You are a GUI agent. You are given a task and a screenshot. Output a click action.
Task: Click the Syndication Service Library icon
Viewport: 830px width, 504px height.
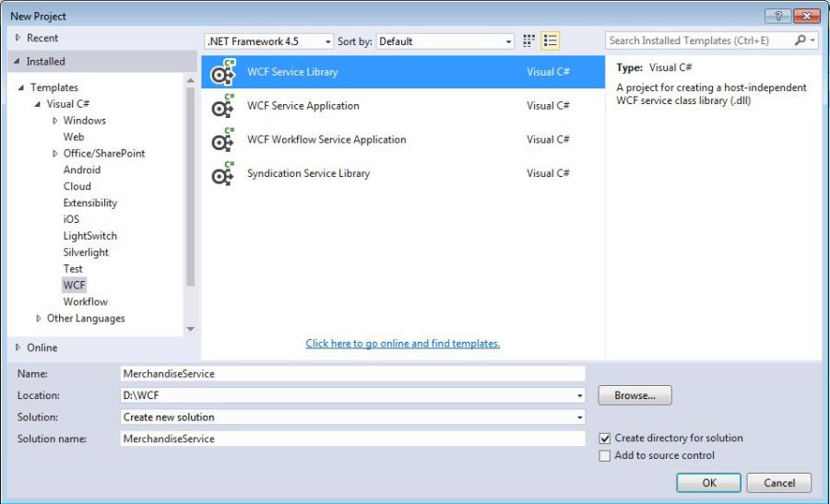pos(222,173)
